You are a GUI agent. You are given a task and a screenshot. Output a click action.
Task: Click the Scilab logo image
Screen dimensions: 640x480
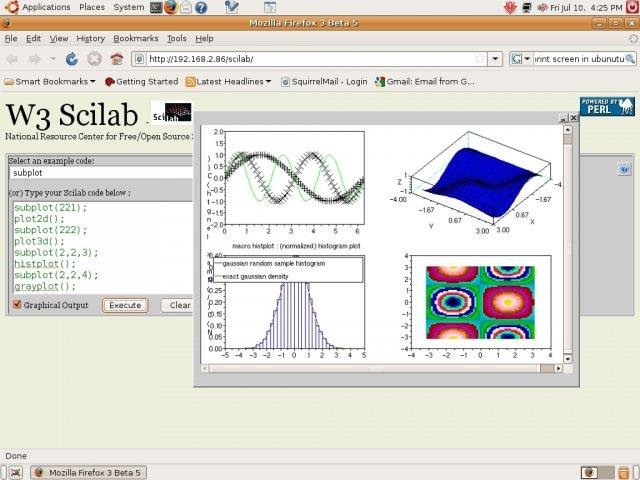tap(171, 112)
